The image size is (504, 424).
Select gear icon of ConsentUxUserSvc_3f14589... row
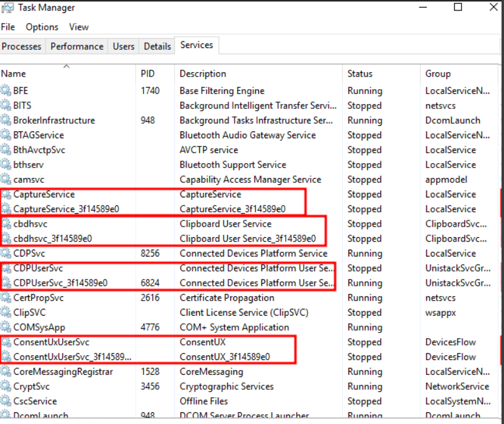click(6, 357)
